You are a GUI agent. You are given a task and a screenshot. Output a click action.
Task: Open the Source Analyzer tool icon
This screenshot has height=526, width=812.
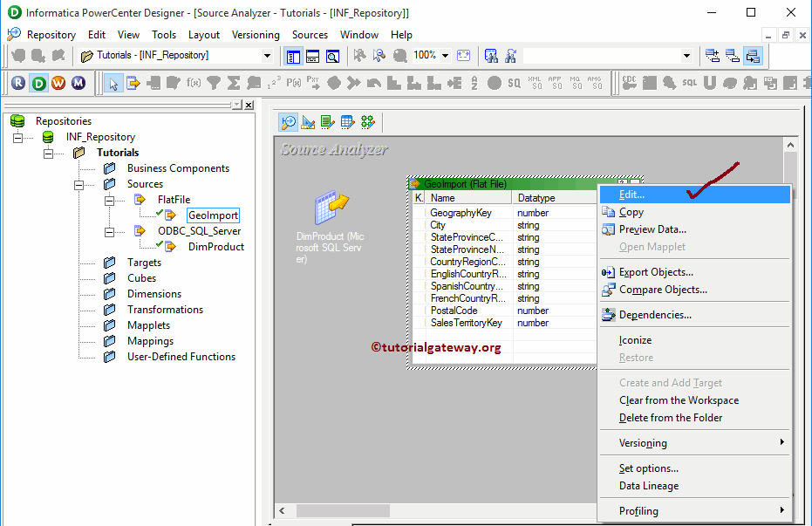pos(288,122)
